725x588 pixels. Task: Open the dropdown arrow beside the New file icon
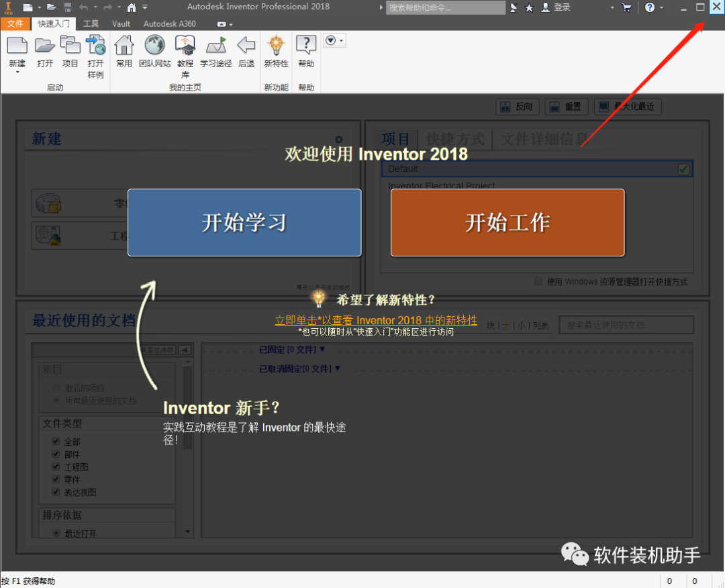[39, 8]
